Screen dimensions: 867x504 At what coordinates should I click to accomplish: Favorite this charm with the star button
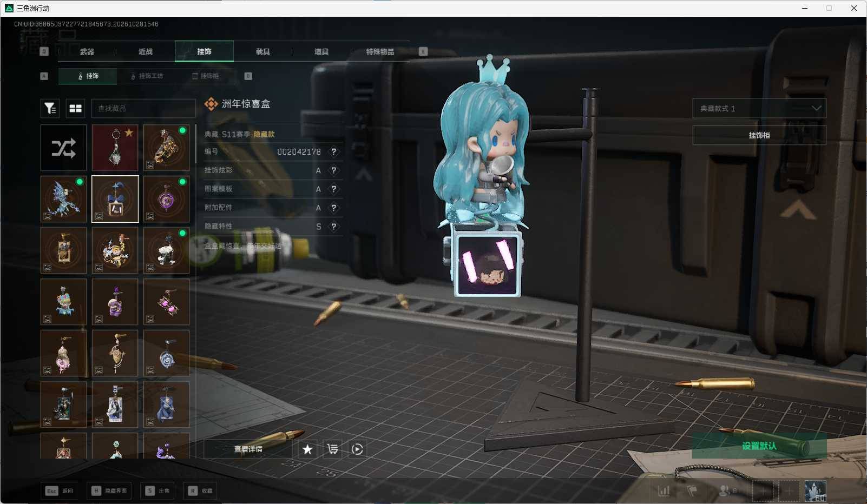tap(307, 449)
